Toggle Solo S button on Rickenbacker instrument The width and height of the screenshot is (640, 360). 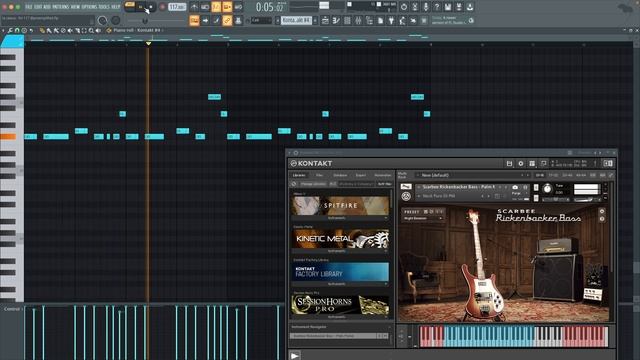click(x=536, y=188)
